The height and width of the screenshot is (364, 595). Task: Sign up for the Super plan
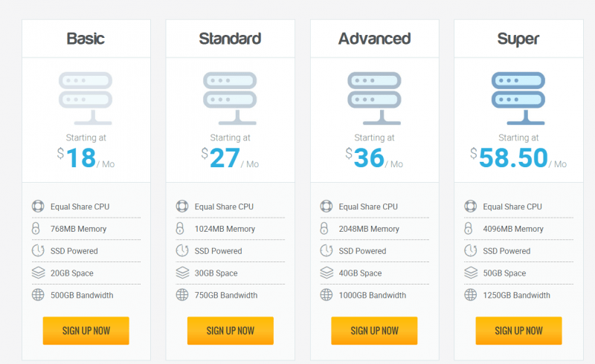518,331
